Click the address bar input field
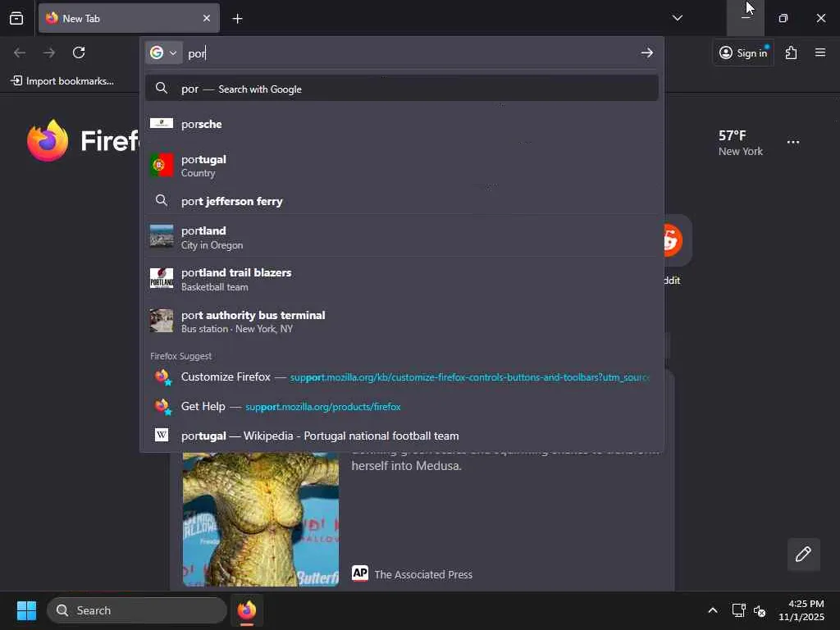 (410, 53)
